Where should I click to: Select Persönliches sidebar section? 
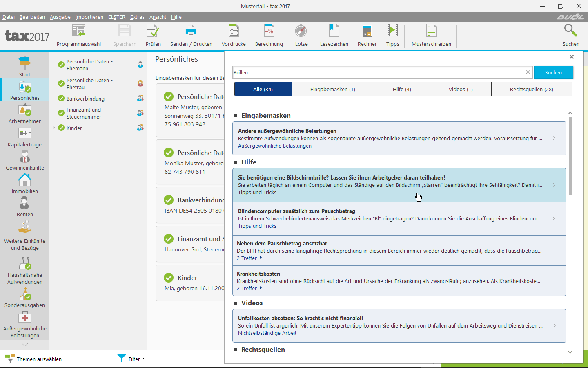24,90
